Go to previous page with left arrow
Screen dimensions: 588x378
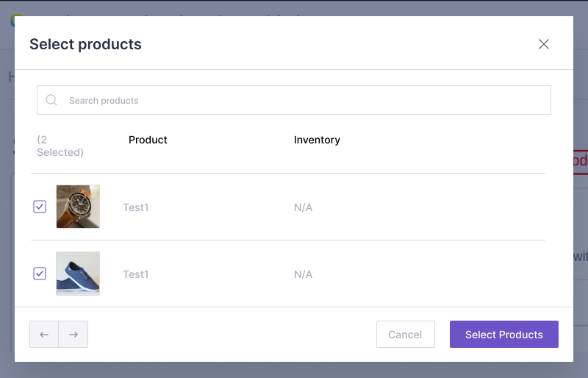(44, 335)
